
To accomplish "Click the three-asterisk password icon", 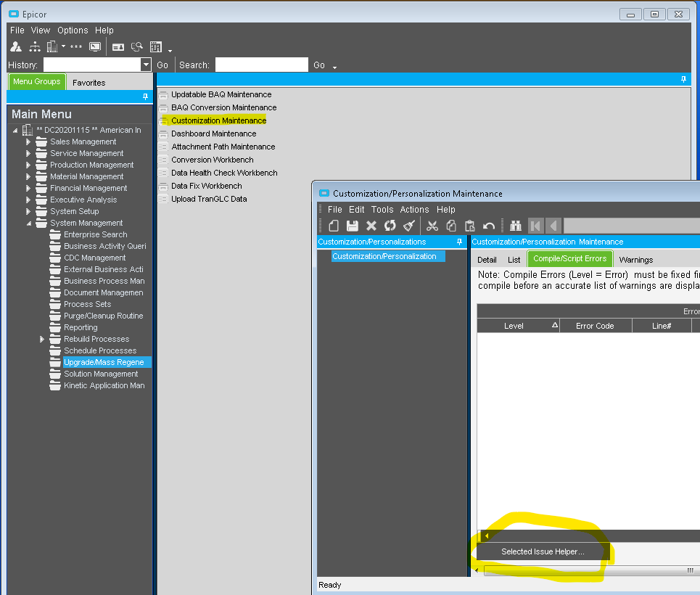I will (x=76, y=46).
